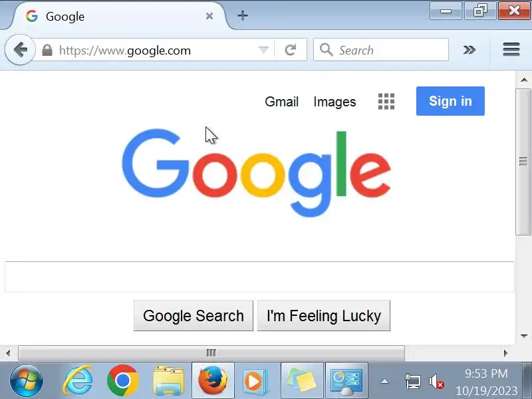Launch Google Chrome from the taskbar

[x=122, y=380]
